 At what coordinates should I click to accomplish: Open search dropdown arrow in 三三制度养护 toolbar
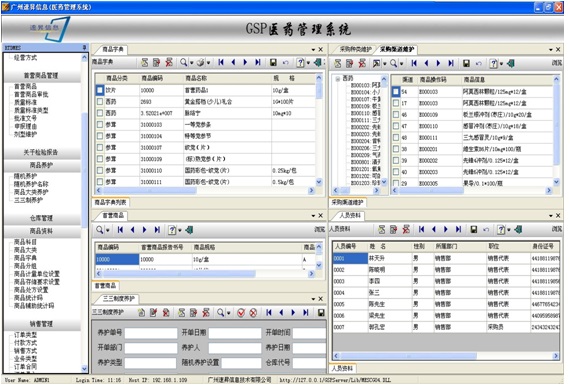[x=229, y=313]
